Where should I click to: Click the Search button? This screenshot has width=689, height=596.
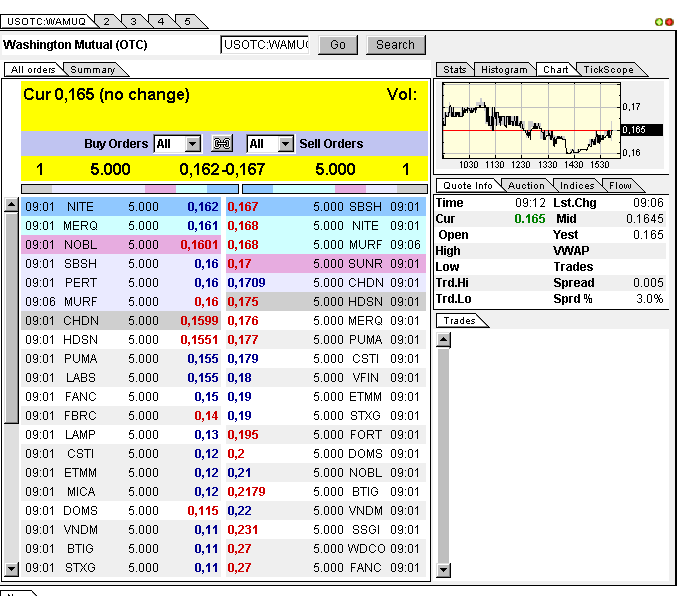395,45
